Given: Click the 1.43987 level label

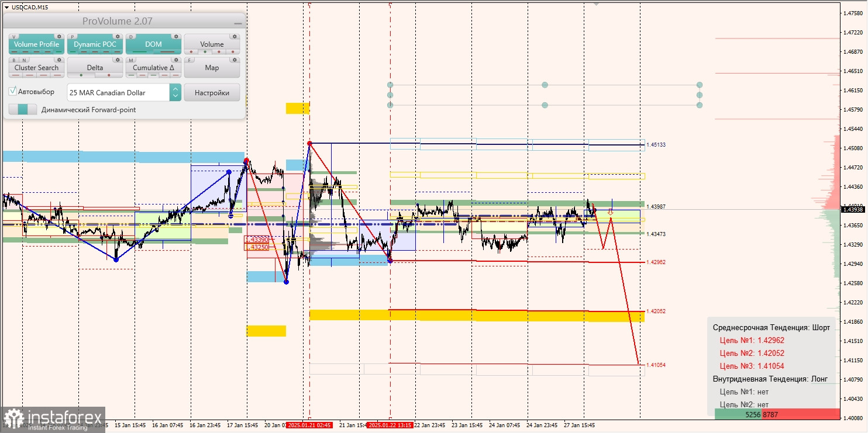Looking at the screenshot, I should coord(656,207).
